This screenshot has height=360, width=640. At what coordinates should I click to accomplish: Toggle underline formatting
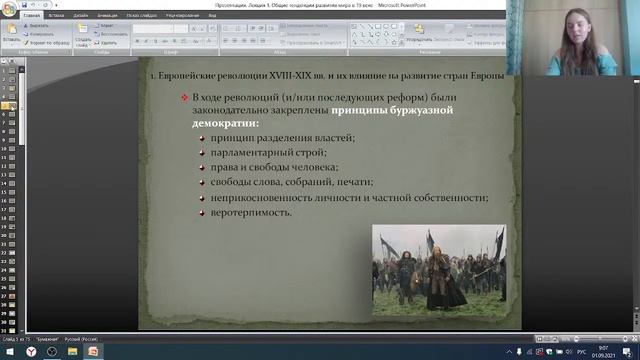click(x=155, y=41)
